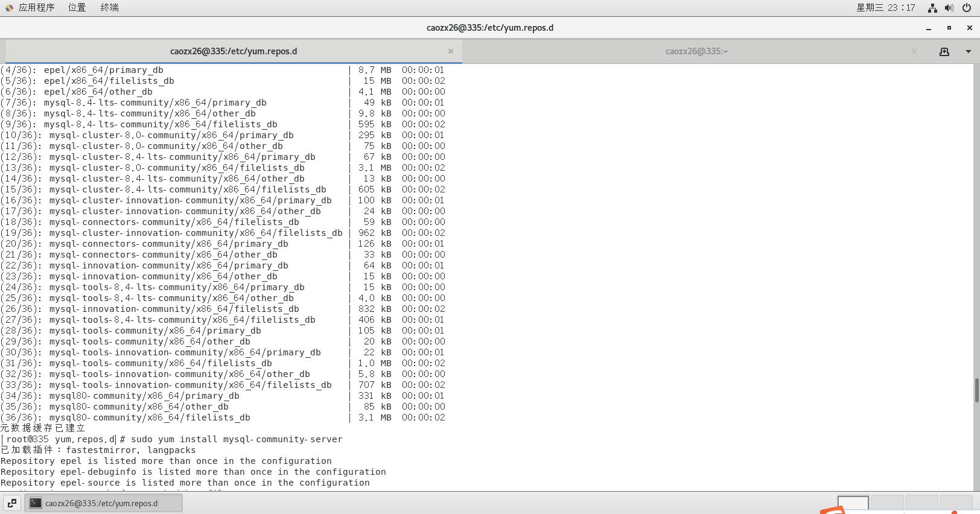Click 'Repository epel-debuginfo is listed more than once'
This screenshot has height=514, width=980.
[x=193, y=472]
